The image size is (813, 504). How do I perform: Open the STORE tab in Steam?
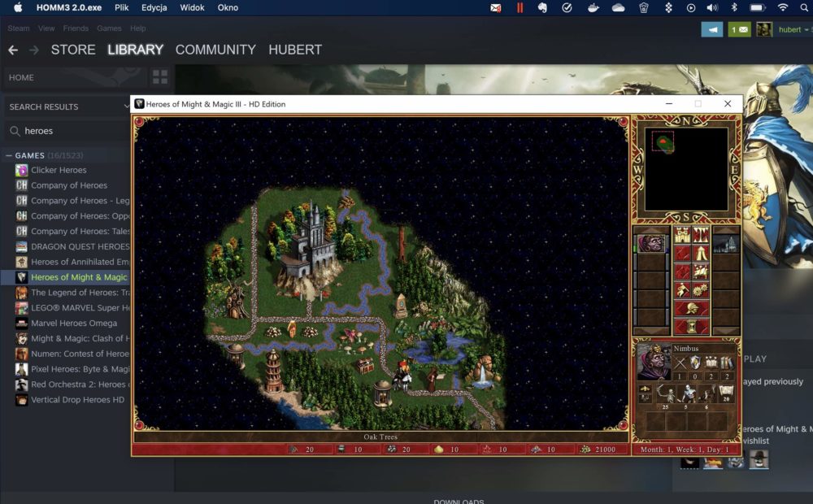[73, 50]
